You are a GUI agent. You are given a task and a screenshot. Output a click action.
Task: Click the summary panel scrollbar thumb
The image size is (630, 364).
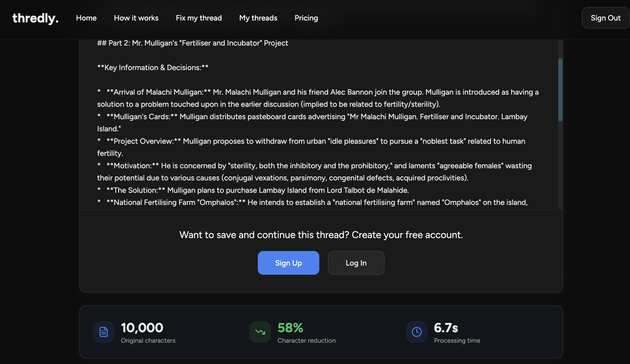560,90
